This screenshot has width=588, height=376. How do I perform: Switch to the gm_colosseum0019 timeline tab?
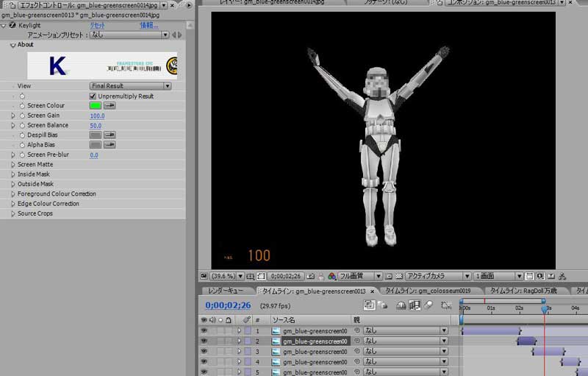click(x=428, y=291)
